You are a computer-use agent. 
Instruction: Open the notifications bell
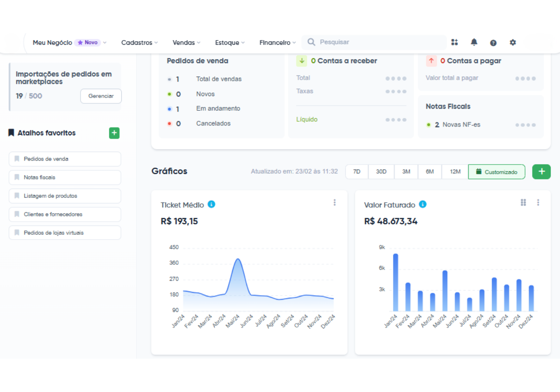click(474, 42)
